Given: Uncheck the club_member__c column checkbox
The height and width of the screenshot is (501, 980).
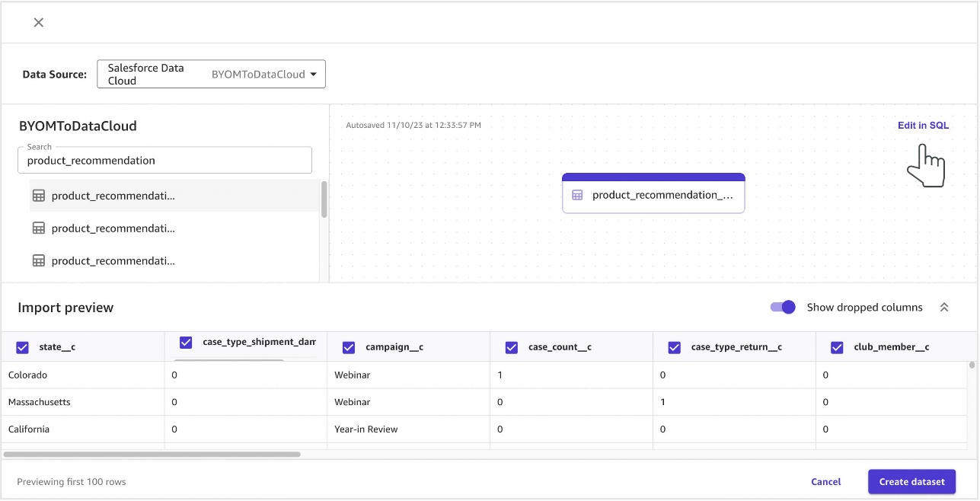Looking at the screenshot, I should 837,348.
